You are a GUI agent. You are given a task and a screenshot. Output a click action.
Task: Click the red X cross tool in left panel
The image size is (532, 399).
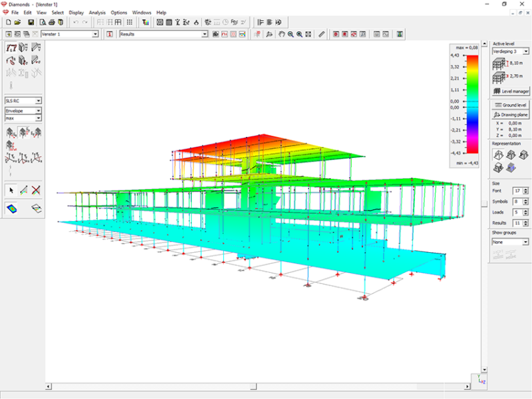pyautogui.click(x=36, y=190)
